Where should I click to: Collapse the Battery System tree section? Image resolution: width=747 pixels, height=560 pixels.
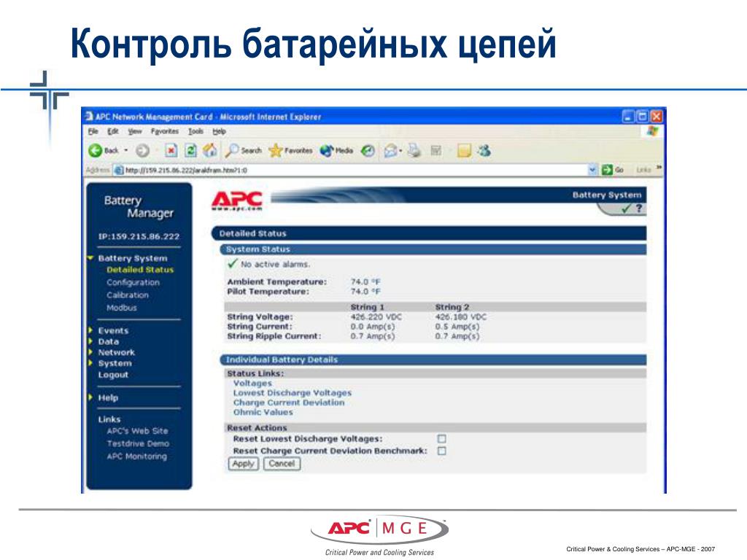pyautogui.click(x=90, y=258)
